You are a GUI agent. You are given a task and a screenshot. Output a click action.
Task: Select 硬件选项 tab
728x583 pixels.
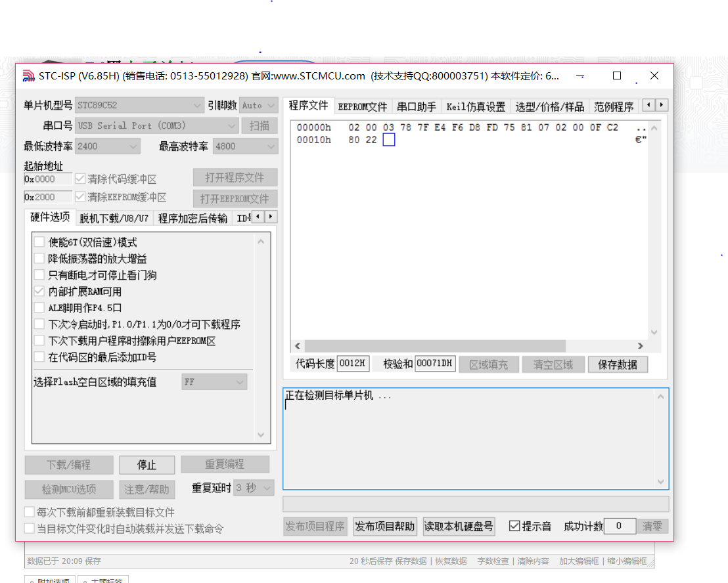click(50, 217)
